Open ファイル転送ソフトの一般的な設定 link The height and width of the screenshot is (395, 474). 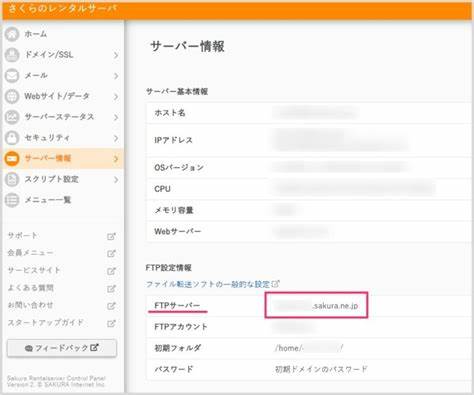[x=208, y=284]
